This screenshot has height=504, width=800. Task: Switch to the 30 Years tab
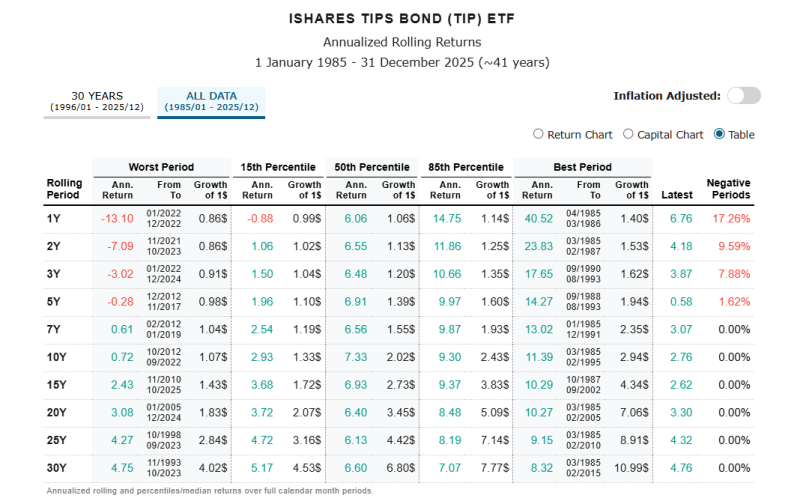tap(98, 101)
